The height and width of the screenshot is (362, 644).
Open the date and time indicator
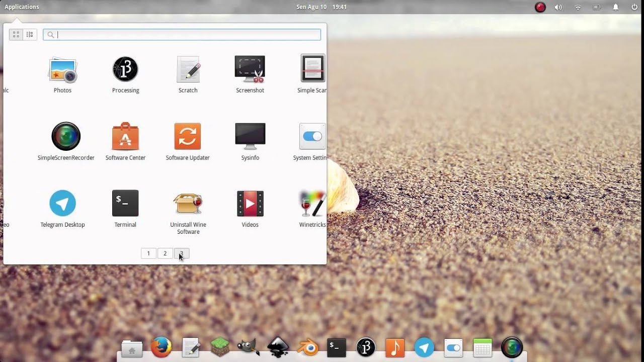321,7
